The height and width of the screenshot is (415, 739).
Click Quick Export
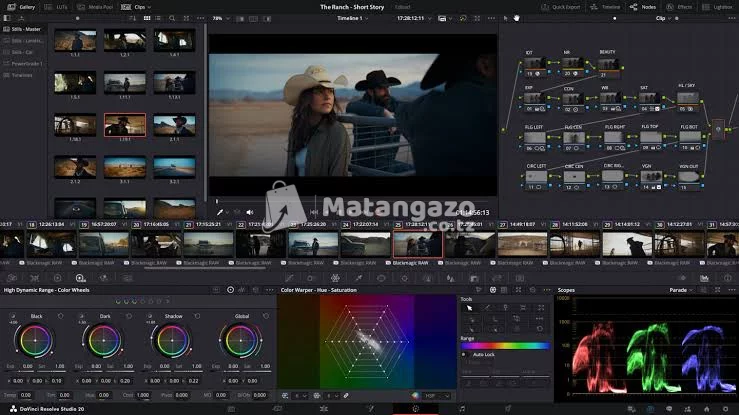(x=560, y=7)
